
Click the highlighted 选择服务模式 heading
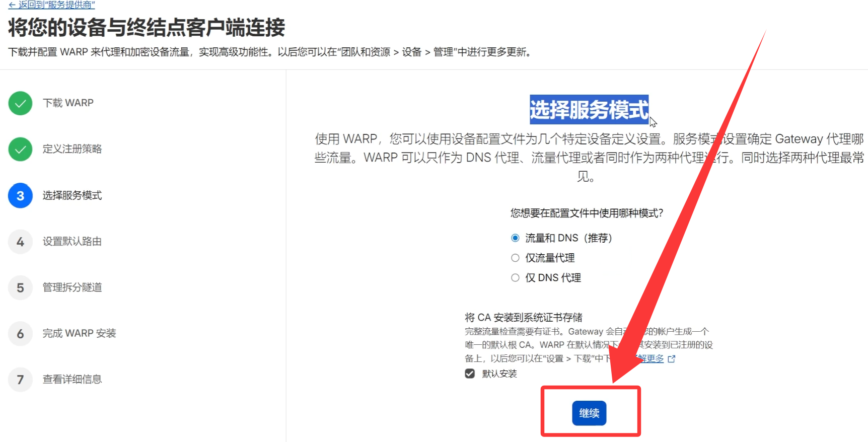[589, 110]
